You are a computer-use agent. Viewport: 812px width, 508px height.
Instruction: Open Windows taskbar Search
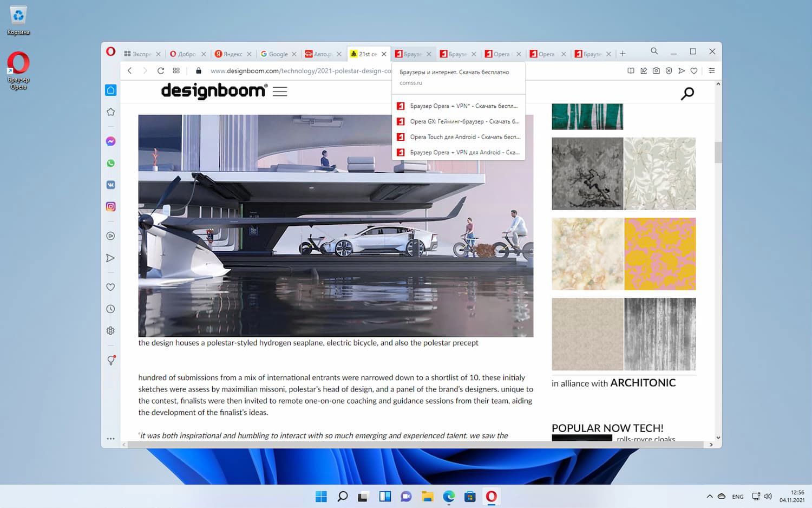[x=342, y=496]
